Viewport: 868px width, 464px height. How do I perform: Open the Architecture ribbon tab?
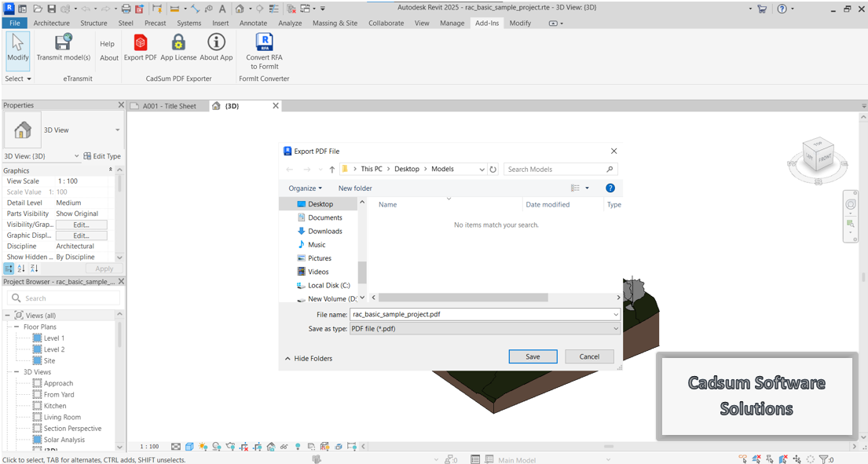click(x=52, y=24)
